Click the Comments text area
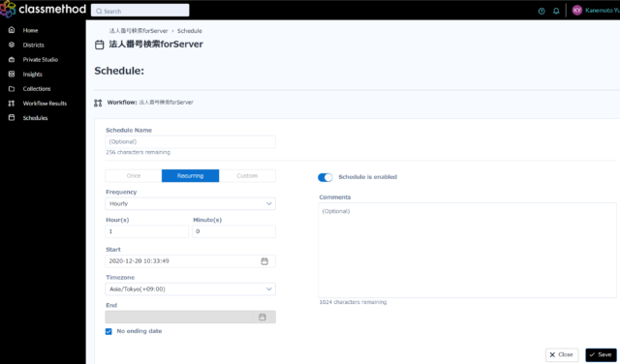The width and height of the screenshot is (620, 364). tap(467, 250)
